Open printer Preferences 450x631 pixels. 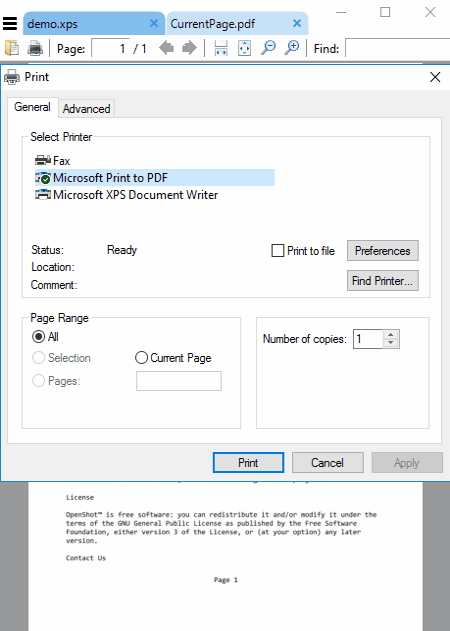[383, 251]
